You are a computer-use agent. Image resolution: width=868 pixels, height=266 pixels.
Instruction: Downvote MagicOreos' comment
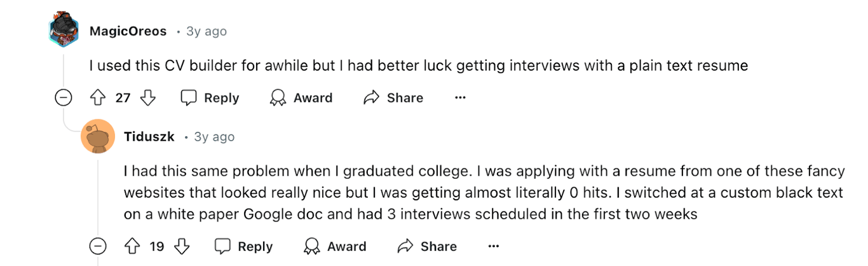[x=147, y=97]
